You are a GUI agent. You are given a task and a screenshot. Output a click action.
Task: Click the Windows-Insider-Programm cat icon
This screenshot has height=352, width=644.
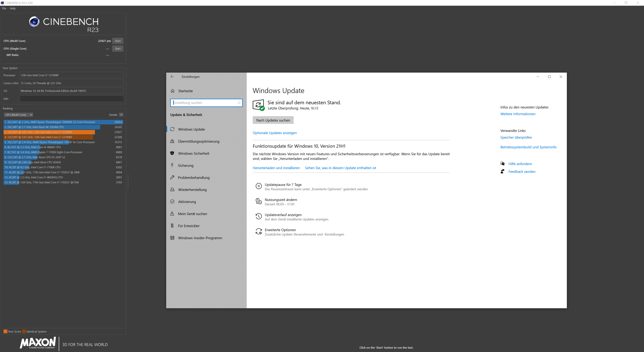[172, 238]
